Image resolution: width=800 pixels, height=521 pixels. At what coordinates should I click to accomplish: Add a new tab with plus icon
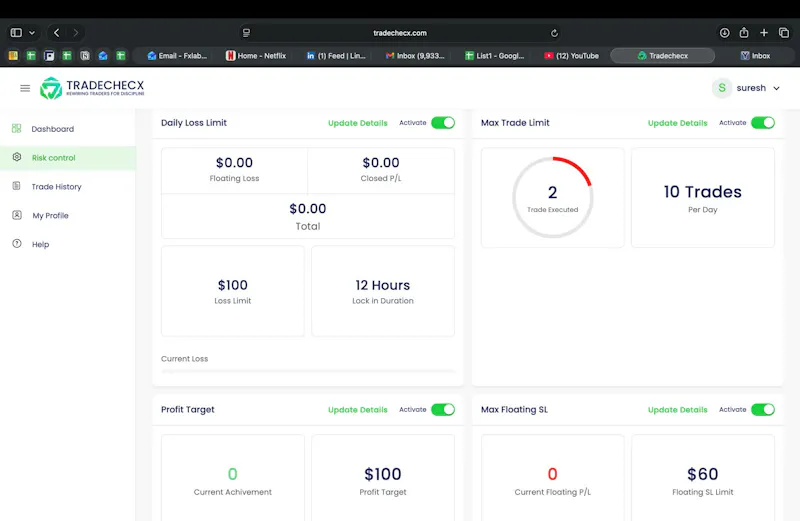click(764, 33)
